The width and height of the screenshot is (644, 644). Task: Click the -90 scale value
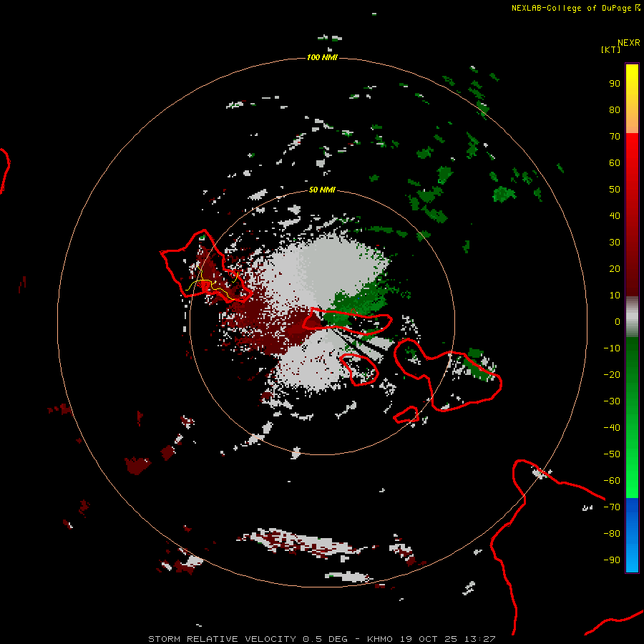point(612,560)
